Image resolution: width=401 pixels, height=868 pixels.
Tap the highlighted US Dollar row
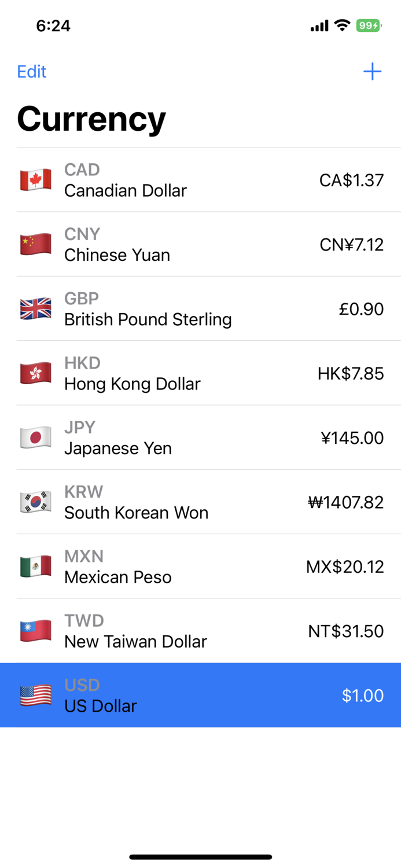[200, 695]
